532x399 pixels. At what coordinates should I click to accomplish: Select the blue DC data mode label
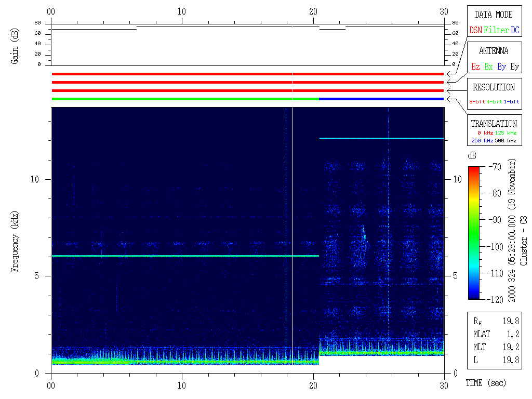(515, 31)
